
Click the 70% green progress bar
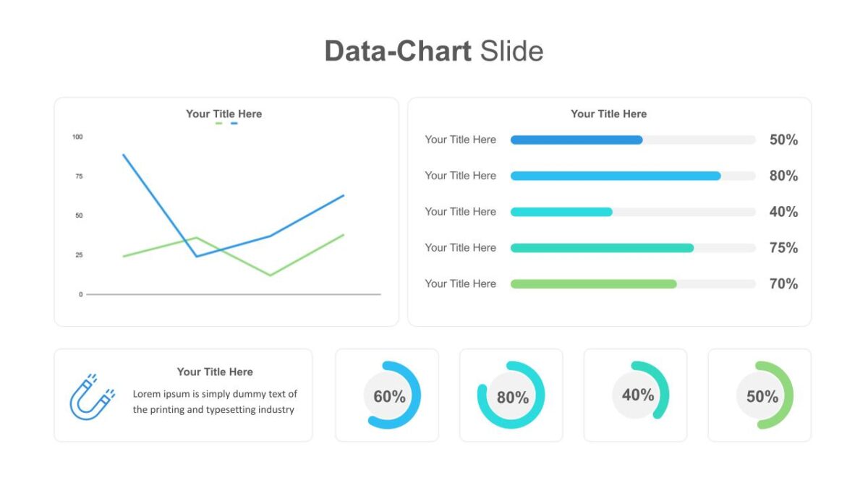(x=633, y=284)
